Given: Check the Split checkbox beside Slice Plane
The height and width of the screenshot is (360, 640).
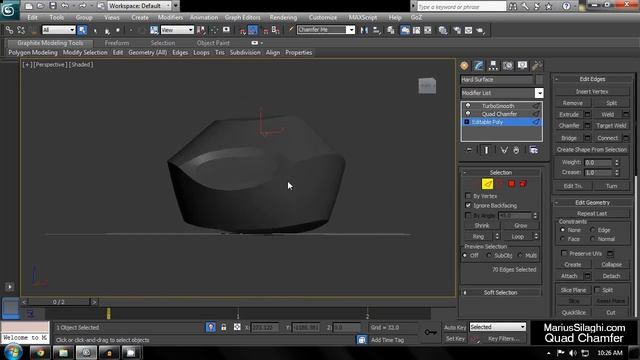Looking at the screenshot, I should click(x=597, y=290).
